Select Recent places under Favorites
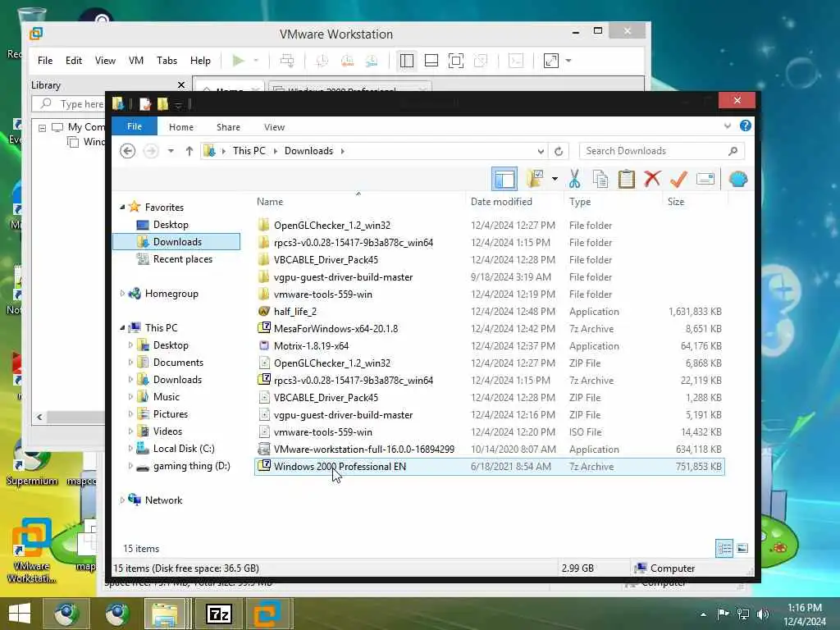This screenshot has height=630, width=840. [x=183, y=259]
